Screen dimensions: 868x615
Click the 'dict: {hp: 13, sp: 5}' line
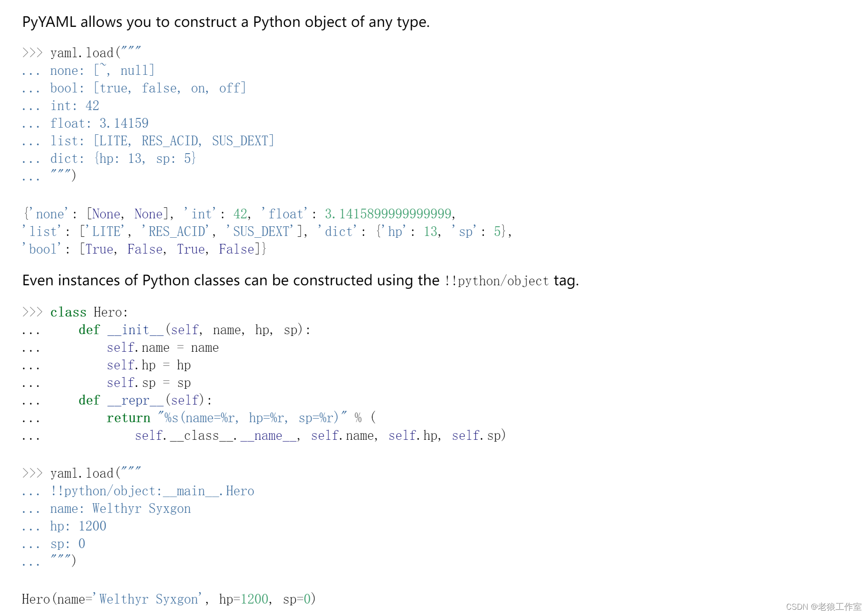123,158
